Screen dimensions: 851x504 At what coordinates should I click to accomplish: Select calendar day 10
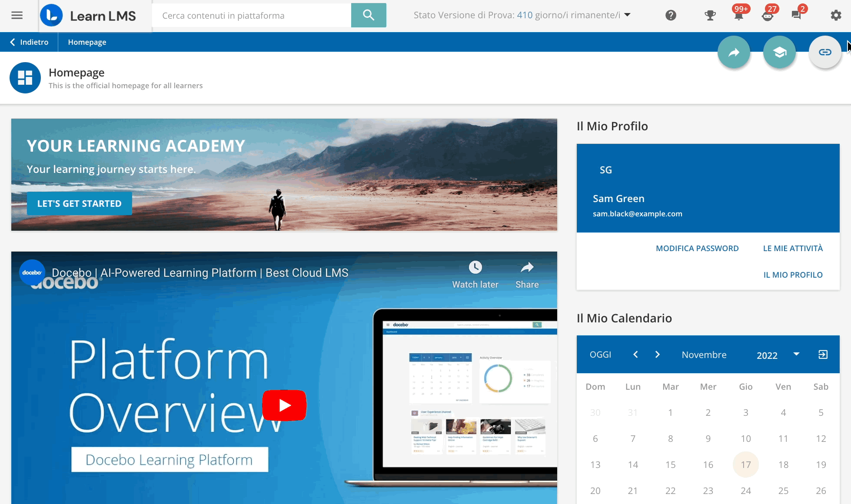746,438
